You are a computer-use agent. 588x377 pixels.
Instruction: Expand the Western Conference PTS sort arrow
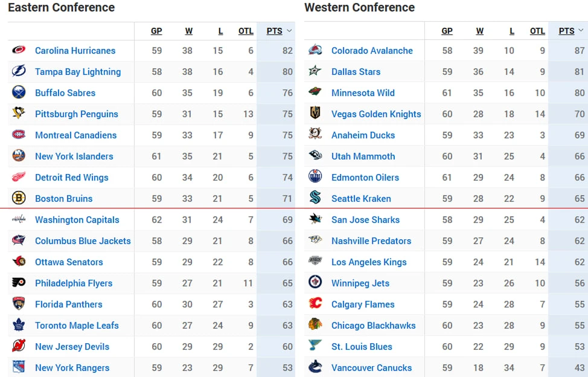click(x=581, y=31)
